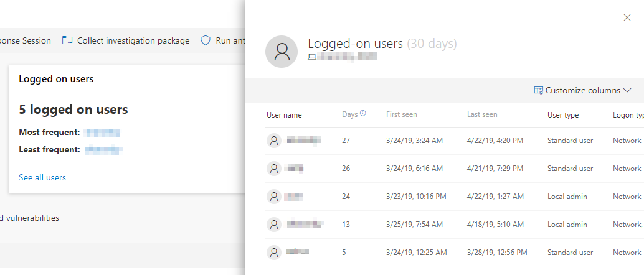Click avatar of user with 5 days
This screenshot has width=644, height=275.
[x=274, y=253]
